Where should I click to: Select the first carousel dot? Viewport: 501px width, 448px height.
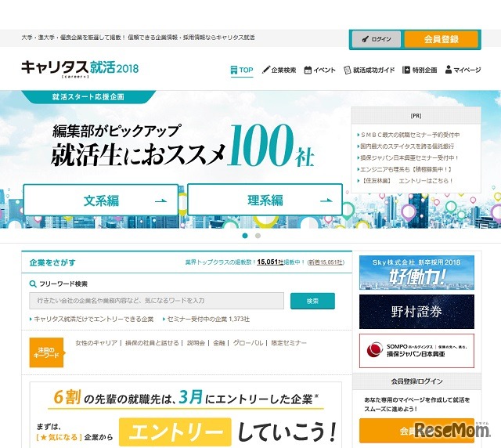click(245, 236)
